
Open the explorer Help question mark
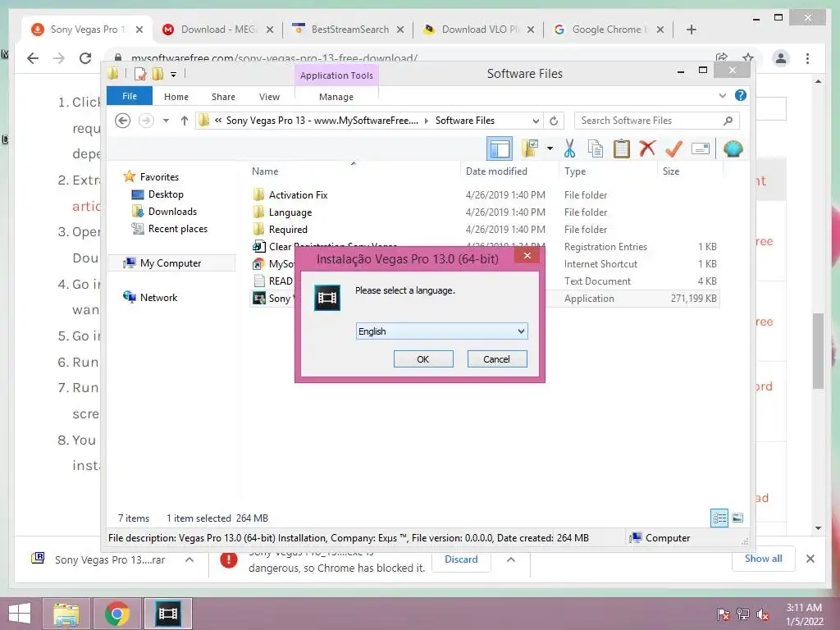[741, 95]
